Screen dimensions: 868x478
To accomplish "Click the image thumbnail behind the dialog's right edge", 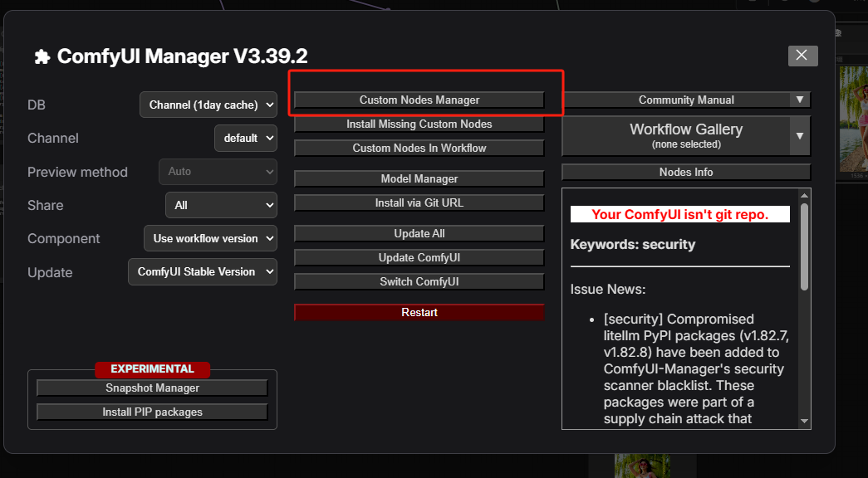I will pos(853,119).
